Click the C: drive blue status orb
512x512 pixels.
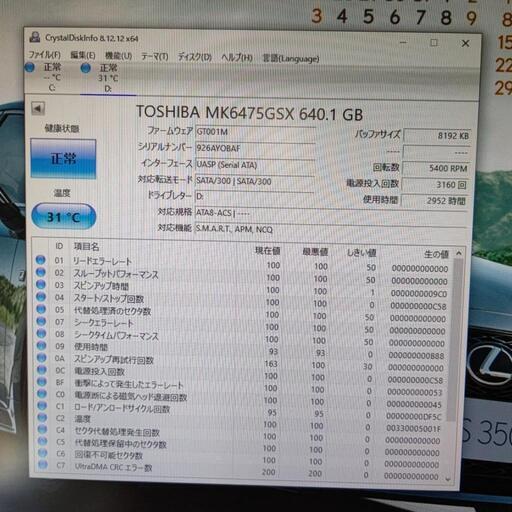click(x=30, y=67)
